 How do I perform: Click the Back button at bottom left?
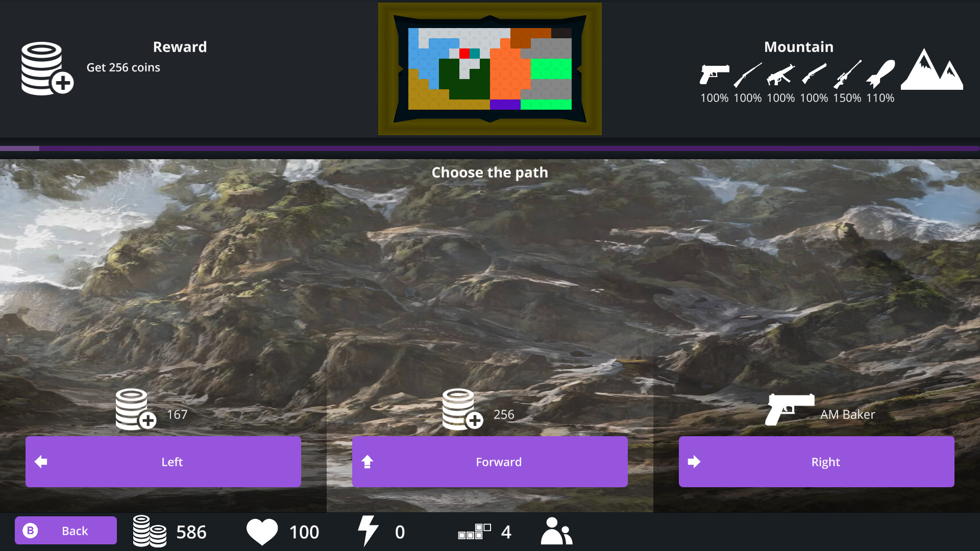pos(65,531)
